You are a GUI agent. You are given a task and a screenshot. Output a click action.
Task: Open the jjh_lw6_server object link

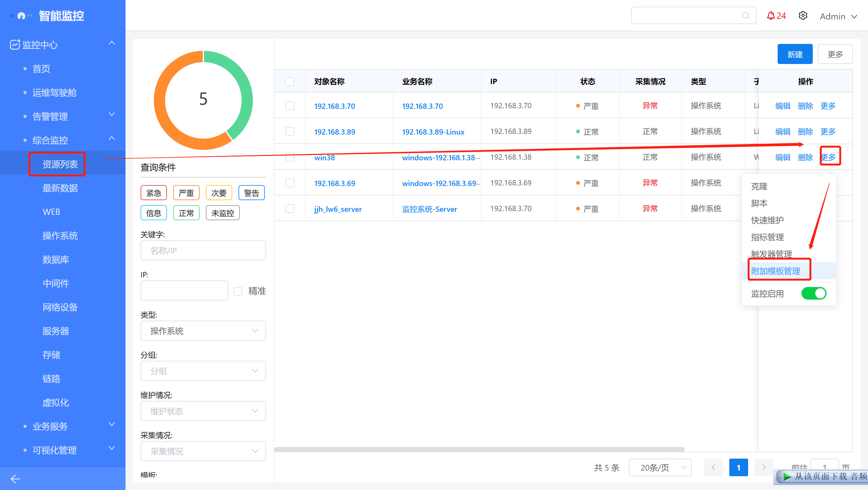point(338,209)
